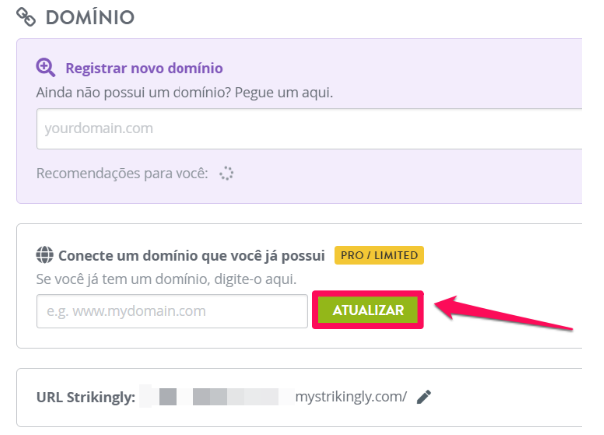Click the Conecte um domínio que você já possui title

point(191,255)
